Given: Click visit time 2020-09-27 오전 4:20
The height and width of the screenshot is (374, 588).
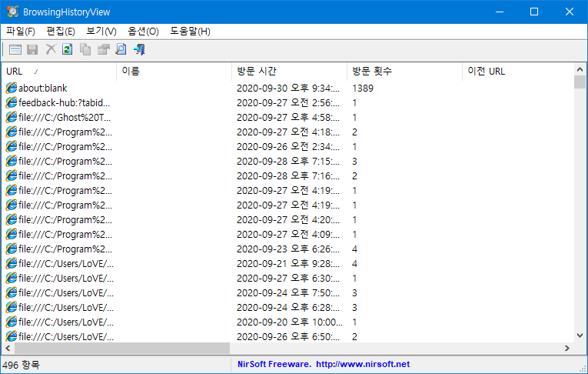Looking at the screenshot, I should pyautogui.click(x=288, y=219).
